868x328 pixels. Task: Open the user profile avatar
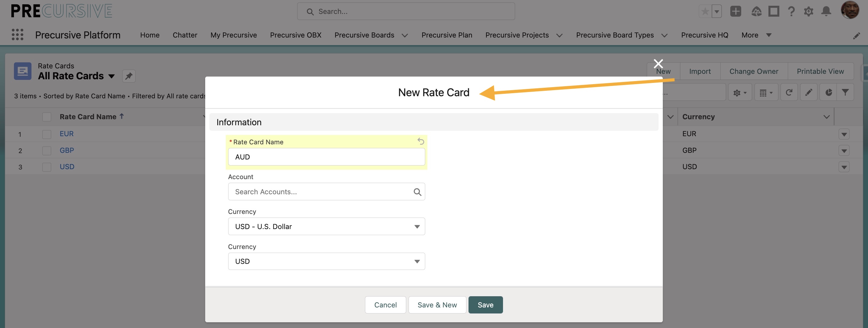coord(850,10)
